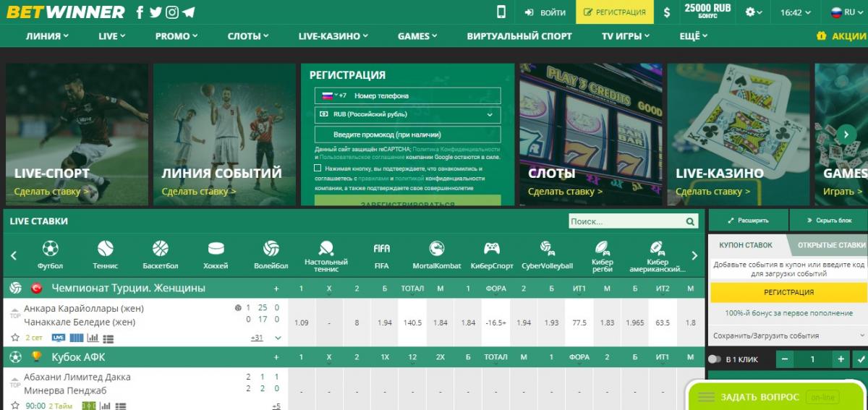This screenshot has width=868, height=410.
Task: Open mobile app phone icon
Action: coord(501,12)
